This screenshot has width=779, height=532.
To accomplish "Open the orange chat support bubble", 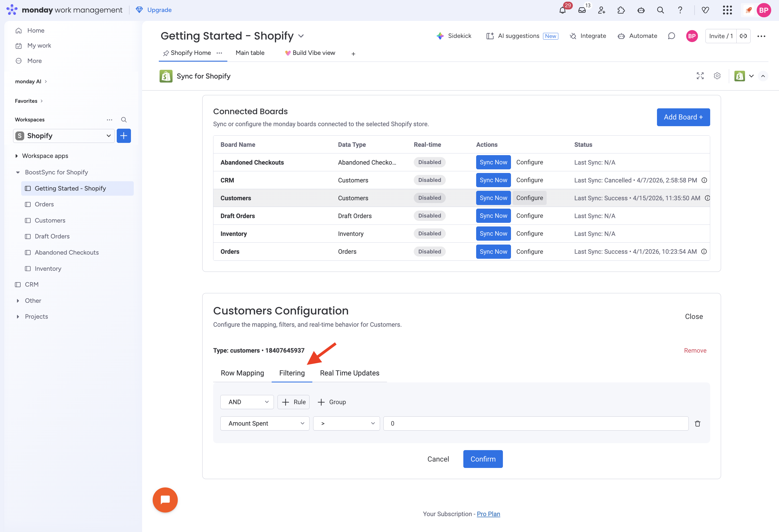I will [x=165, y=500].
